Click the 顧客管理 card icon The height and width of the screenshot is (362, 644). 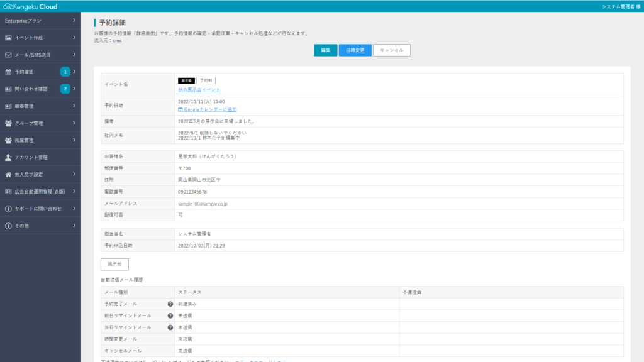(x=8, y=106)
